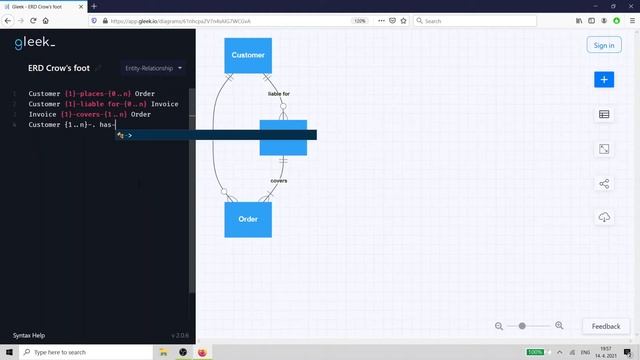Click the dark round taskbar app icon
Image resolution: width=640 pixels, height=360 pixels.
[x=183, y=352]
